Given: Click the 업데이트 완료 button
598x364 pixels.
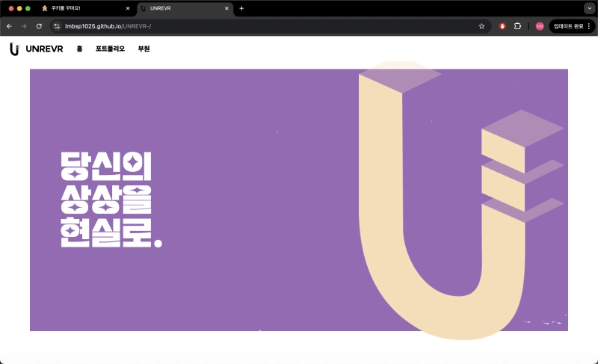Looking at the screenshot, I should click(568, 26).
